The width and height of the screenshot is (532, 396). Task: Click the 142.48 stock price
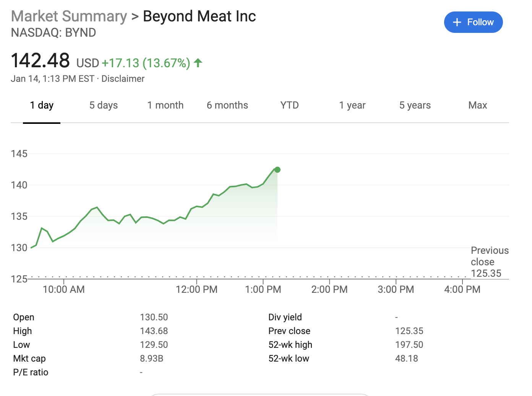(x=40, y=61)
